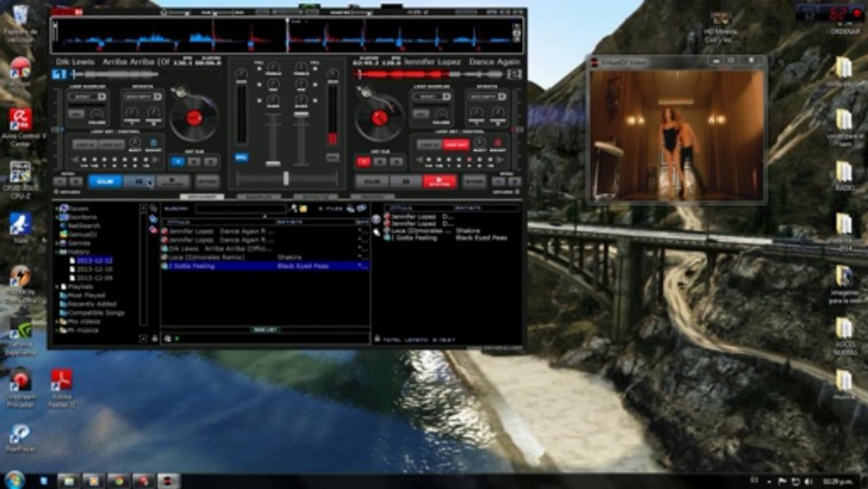Click the red Loop Out on right deck
This screenshot has width=868, height=489.
point(455,144)
